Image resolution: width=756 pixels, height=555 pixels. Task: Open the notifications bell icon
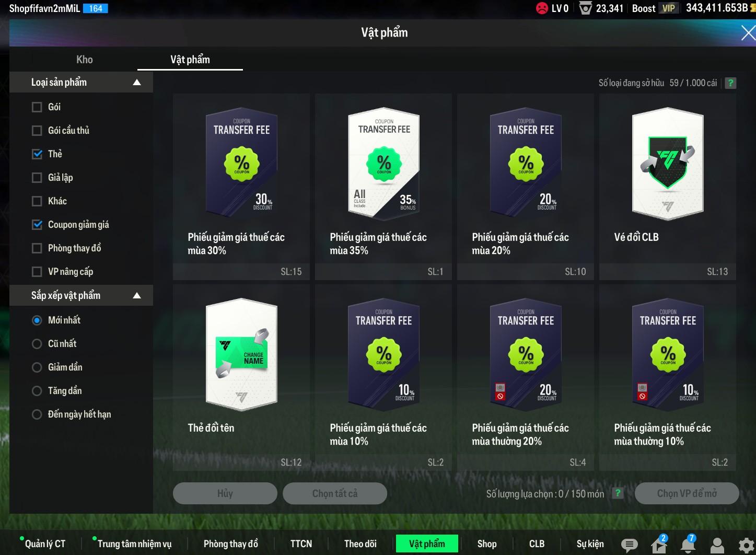pyautogui.click(x=688, y=545)
